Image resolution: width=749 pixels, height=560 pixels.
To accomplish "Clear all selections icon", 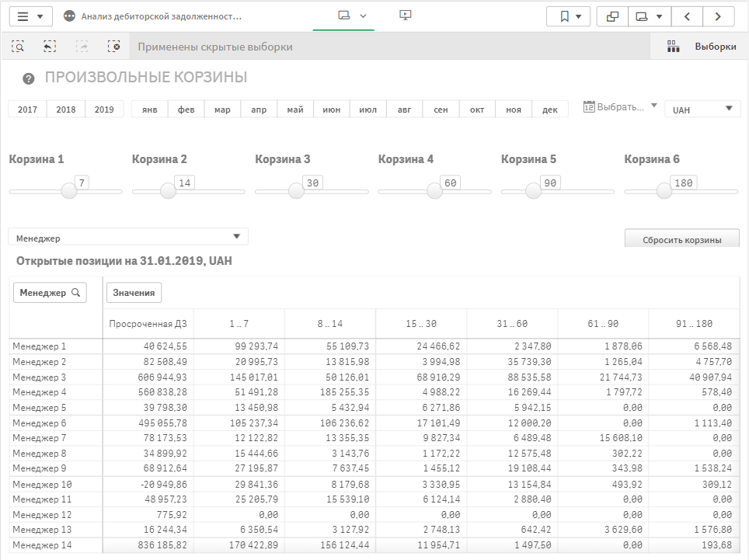I will pos(114,47).
